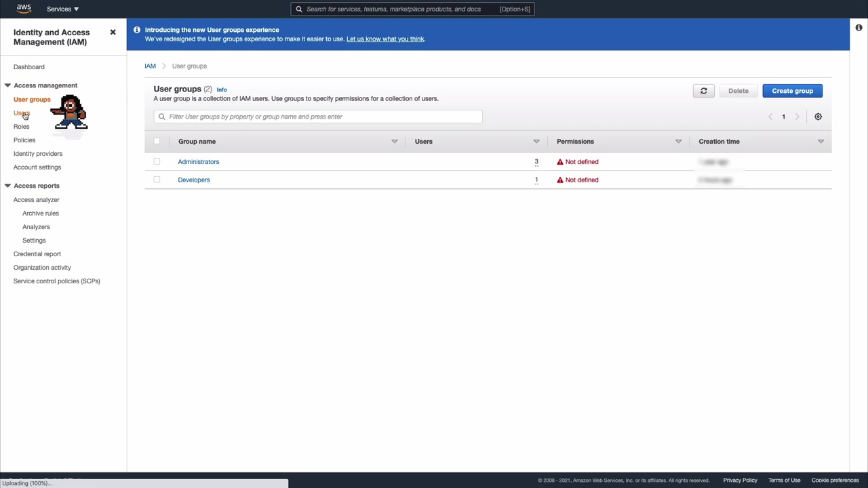The image size is (868, 488).
Task: Open Archive rules in the sidebar
Action: 41,213
